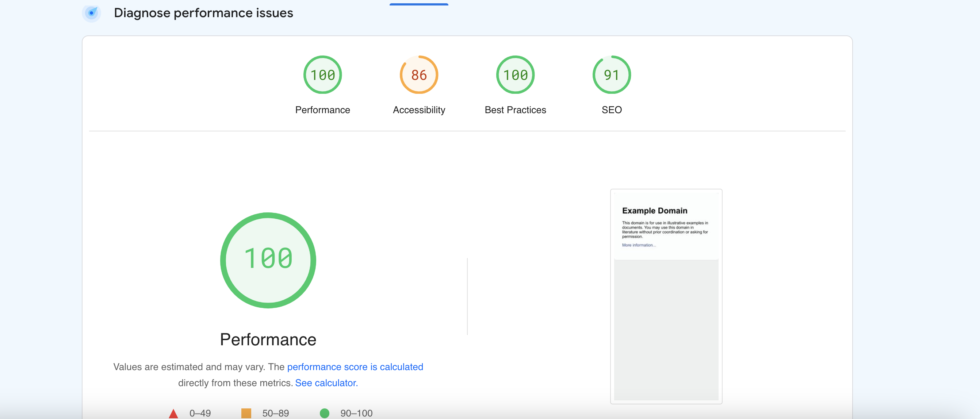Image resolution: width=980 pixels, height=419 pixels.
Task: Click the Example Domain page screenshot thumbnail
Action: coord(666,296)
